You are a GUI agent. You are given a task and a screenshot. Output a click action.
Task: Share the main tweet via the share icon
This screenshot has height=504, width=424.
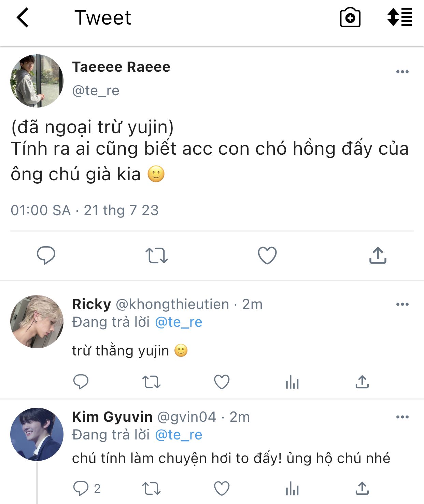click(378, 255)
